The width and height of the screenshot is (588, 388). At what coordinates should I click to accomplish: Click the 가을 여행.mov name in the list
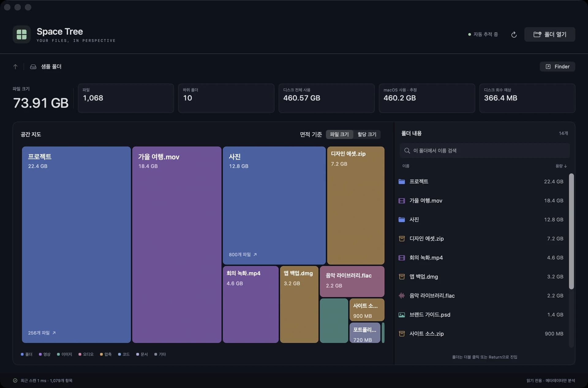point(426,201)
